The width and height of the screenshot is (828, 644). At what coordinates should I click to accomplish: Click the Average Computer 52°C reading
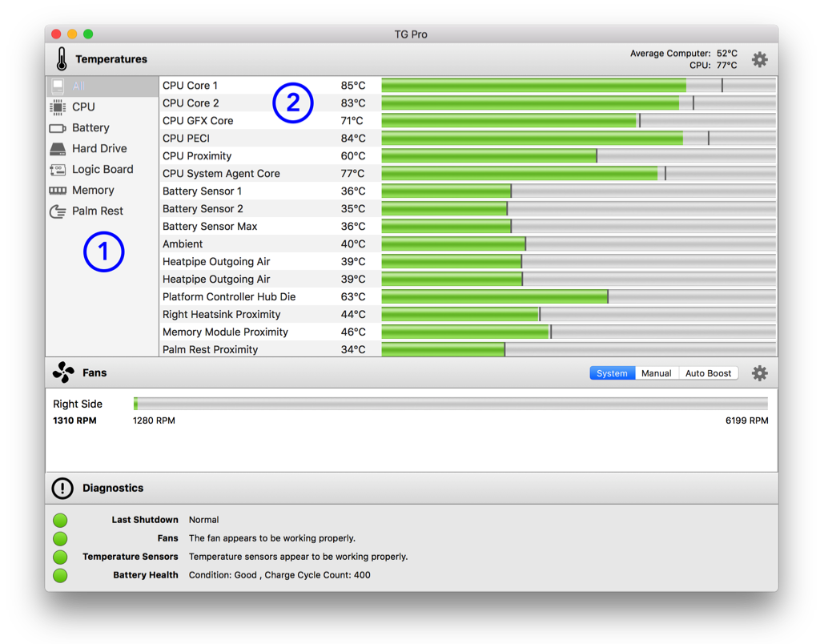point(683,54)
